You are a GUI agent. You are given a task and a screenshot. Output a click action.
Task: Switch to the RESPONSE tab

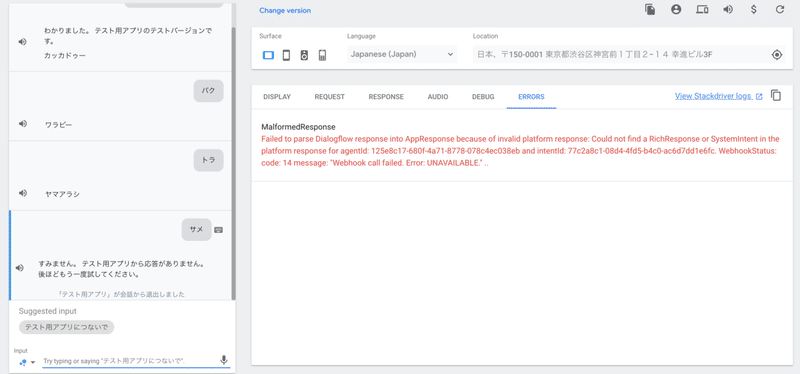(x=386, y=96)
